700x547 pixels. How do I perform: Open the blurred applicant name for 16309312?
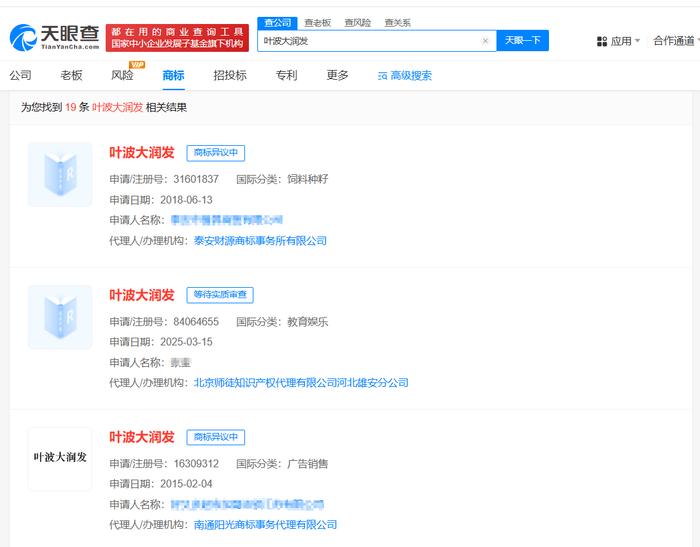coord(247,505)
